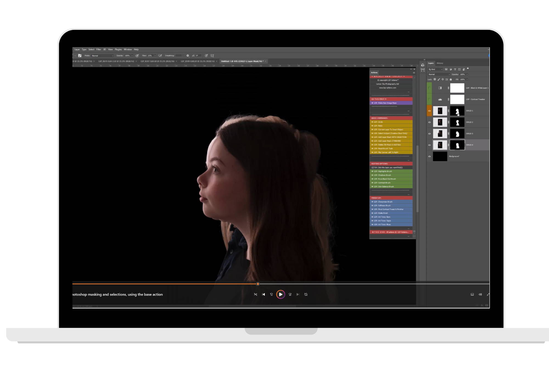Lock transparent pixels icon in Layers panel

click(x=435, y=80)
